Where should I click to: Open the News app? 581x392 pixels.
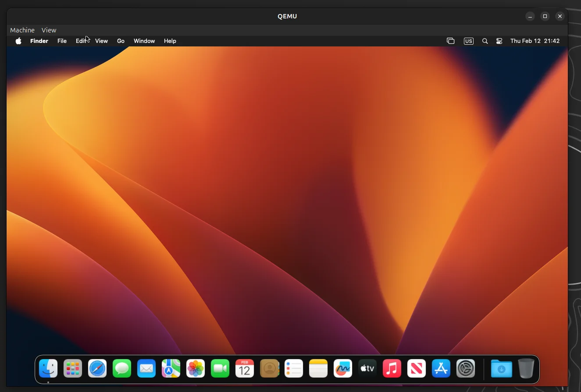[x=416, y=369]
